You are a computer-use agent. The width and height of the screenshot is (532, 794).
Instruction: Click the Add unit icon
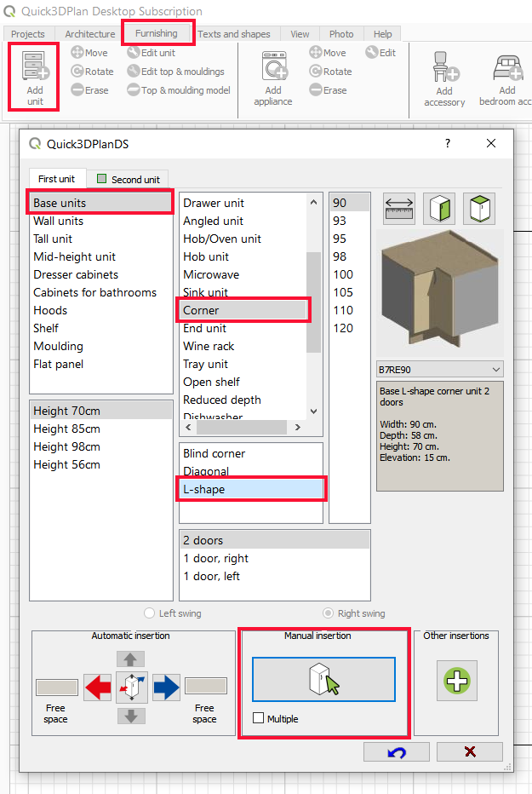tap(35, 66)
